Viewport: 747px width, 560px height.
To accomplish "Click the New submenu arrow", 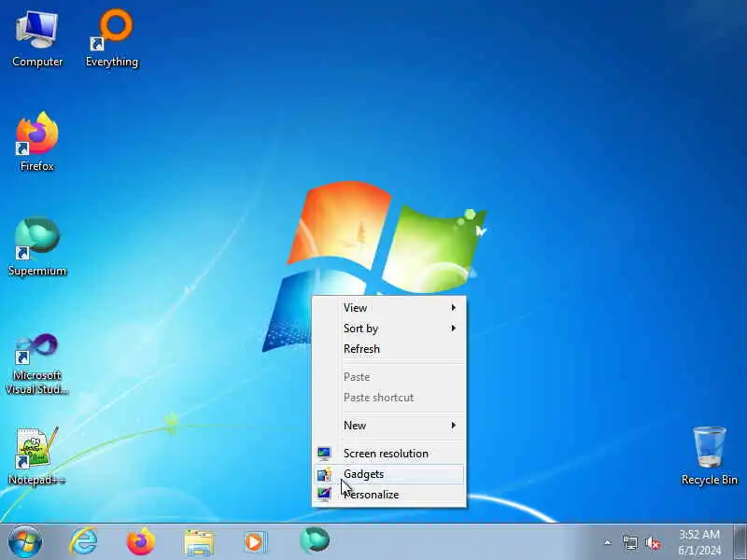I will coord(454,426).
